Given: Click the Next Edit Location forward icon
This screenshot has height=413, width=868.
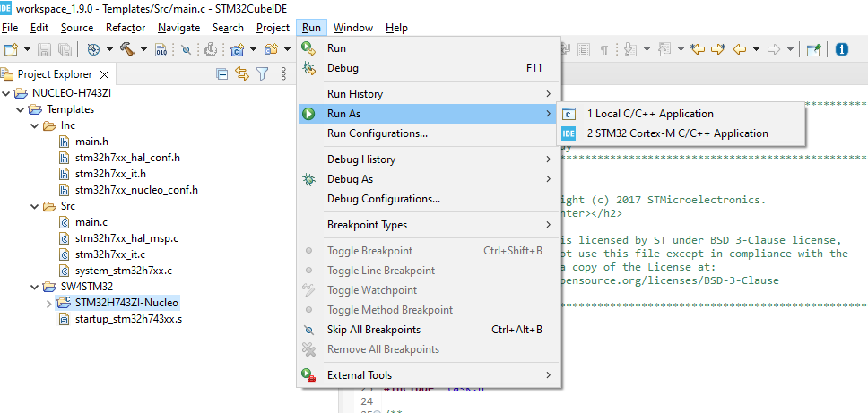Looking at the screenshot, I should (718, 50).
